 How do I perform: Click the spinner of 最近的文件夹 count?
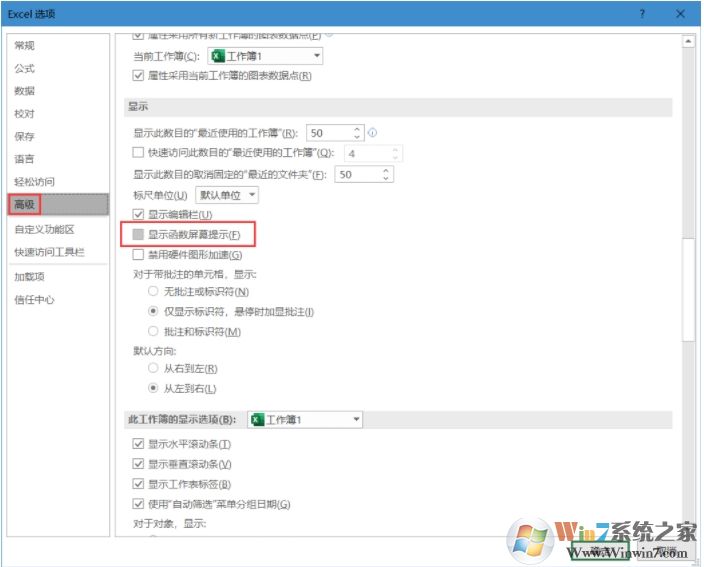click(386, 174)
